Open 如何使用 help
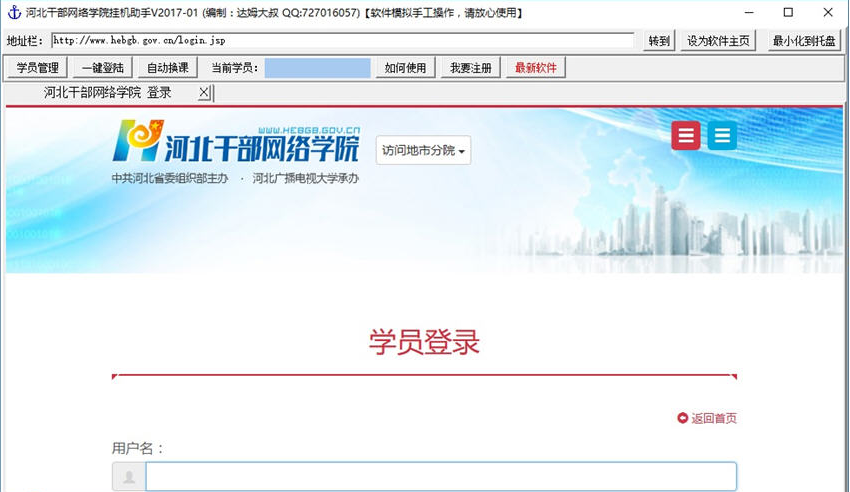The image size is (850, 492). 405,68
